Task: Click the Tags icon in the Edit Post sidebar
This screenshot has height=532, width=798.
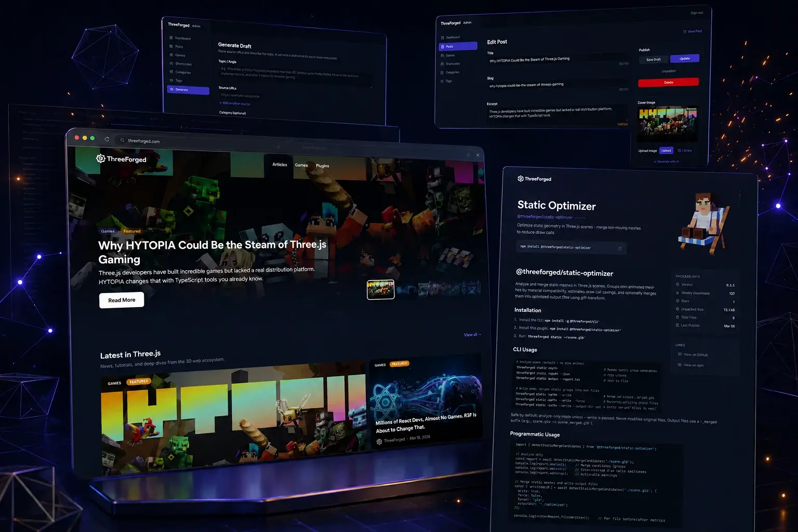Action: click(443, 81)
